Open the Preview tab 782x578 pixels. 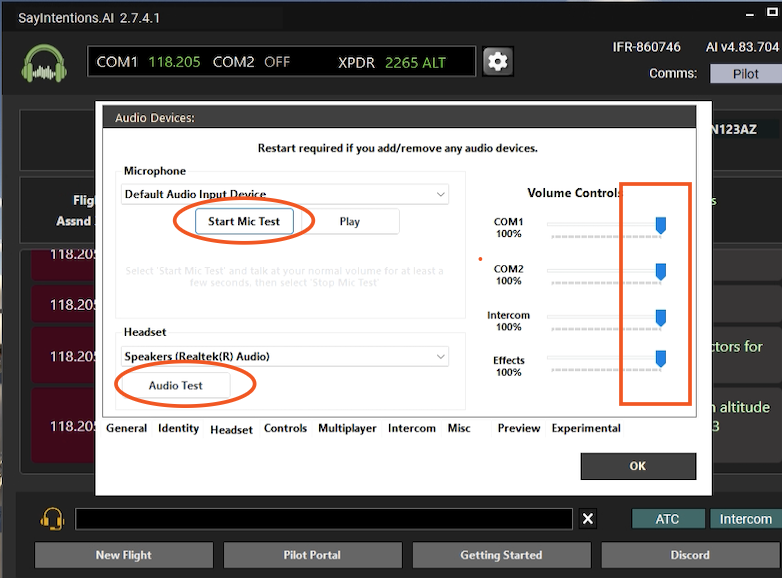coord(519,428)
